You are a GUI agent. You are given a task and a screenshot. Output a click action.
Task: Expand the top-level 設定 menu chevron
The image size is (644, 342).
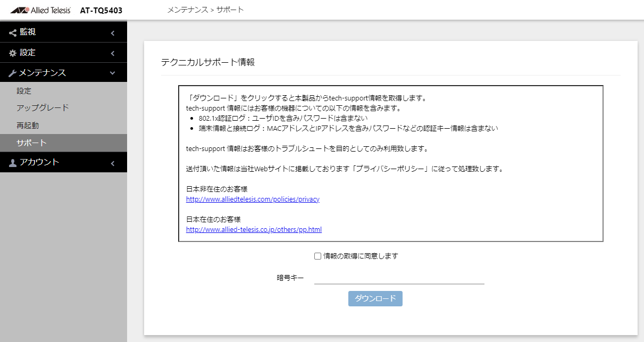[x=112, y=53]
